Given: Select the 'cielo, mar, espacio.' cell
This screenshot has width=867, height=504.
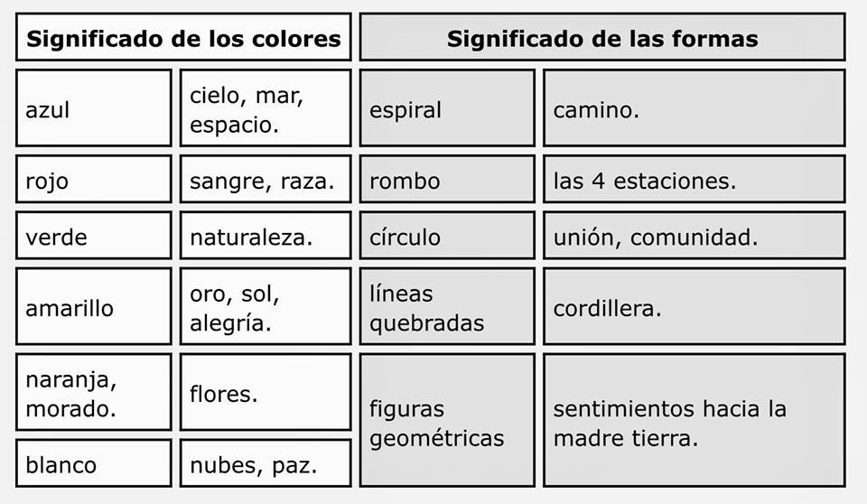Looking at the screenshot, I should click(x=266, y=107).
